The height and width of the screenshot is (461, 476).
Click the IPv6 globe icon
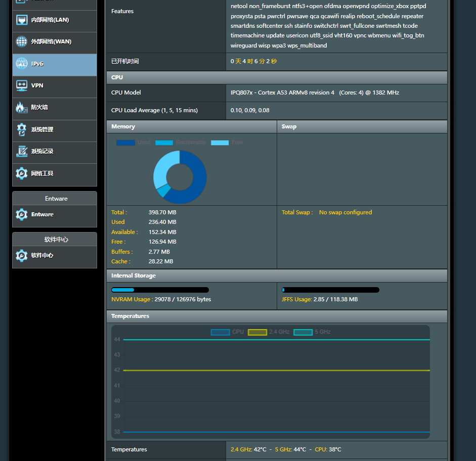pos(22,64)
